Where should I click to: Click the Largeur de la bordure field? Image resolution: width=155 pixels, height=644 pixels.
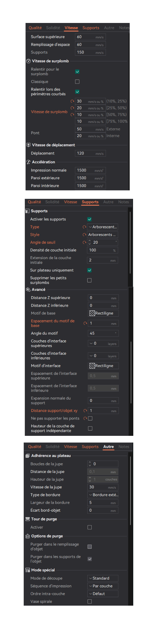(x=103, y=502)
